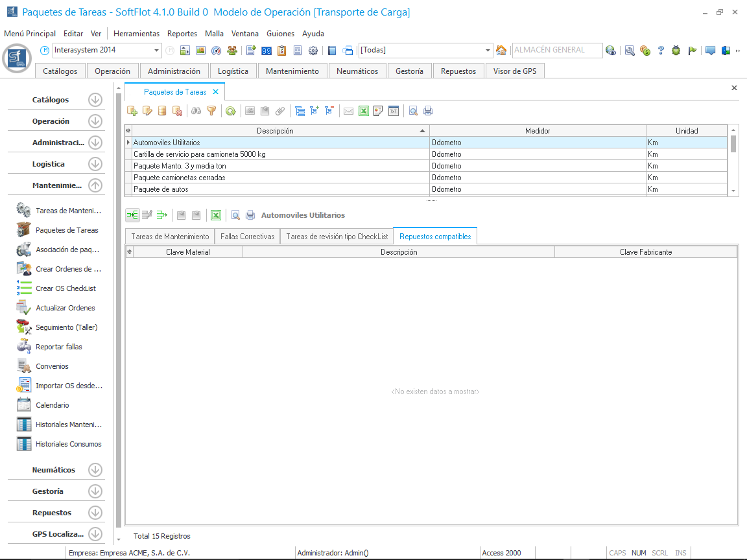Export the package list to Excel
Screen dimensions: 747x560
(364, 111)
